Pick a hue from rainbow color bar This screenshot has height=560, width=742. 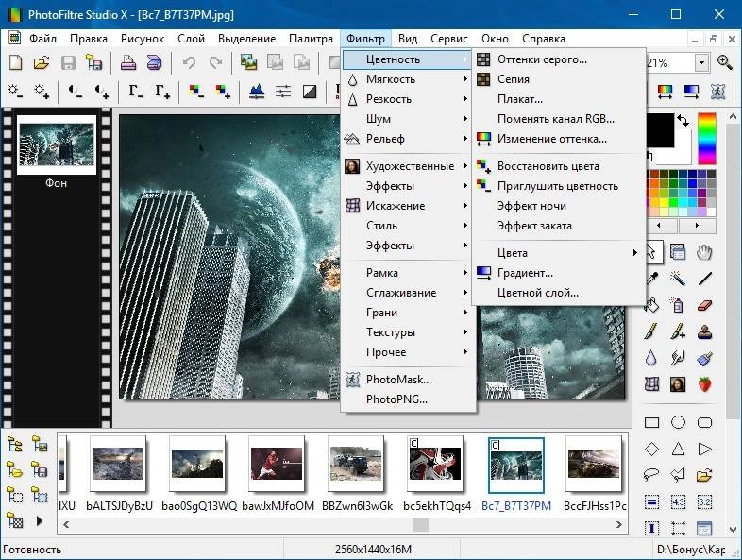coord(707,139)
